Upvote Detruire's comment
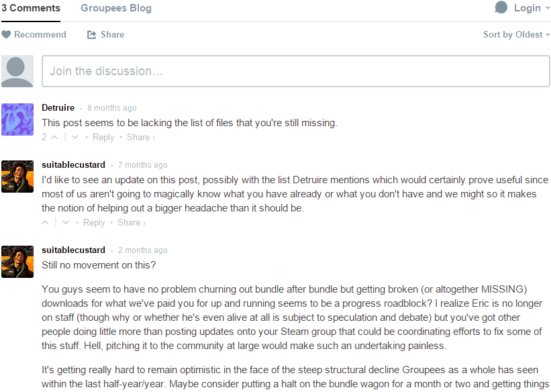Viewport: 551px width, 392px height. 54,137
